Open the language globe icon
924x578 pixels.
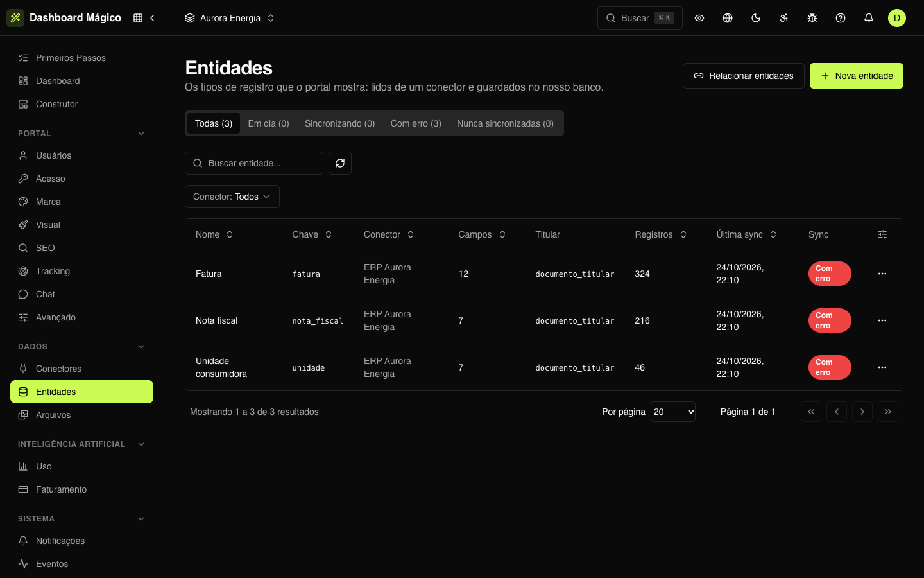(x=728, y=18)
